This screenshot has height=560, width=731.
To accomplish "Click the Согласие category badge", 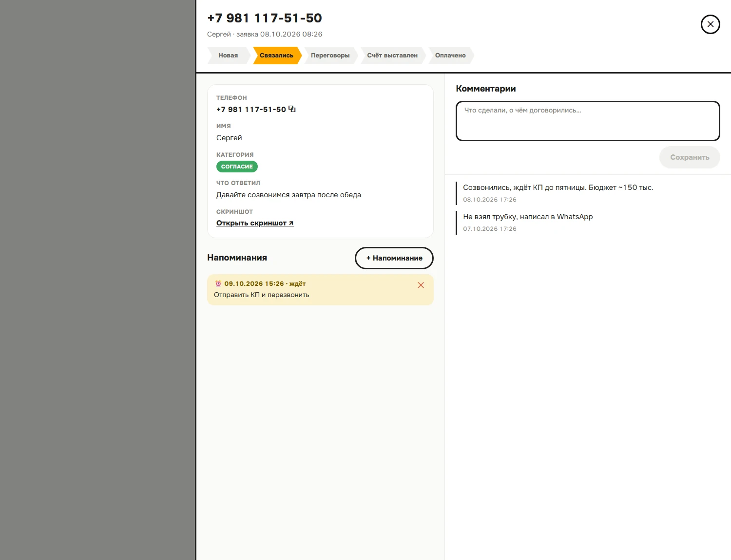I will tap(237, 167).
